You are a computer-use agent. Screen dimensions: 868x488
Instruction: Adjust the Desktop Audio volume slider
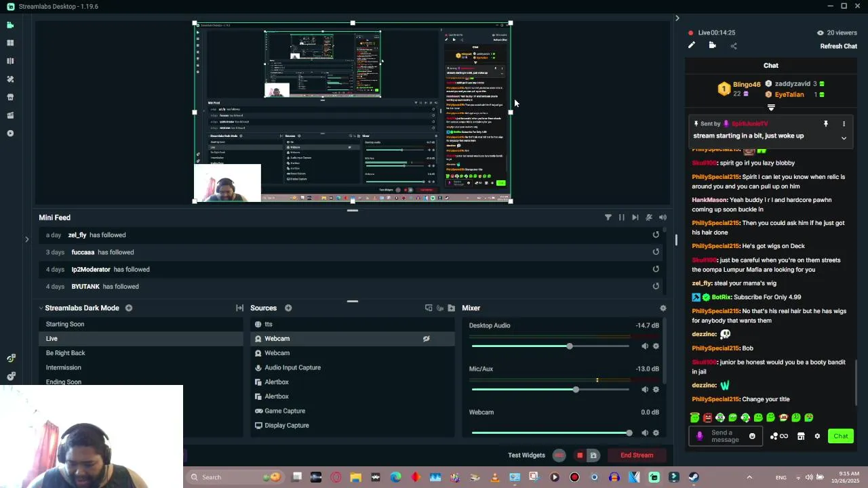pyautogui.click(x=551, y=346)
